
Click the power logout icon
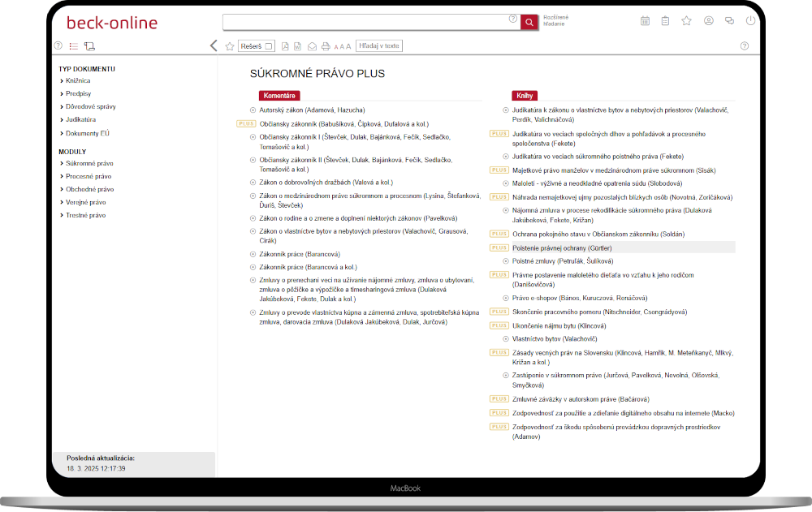(x=750, y=21)
